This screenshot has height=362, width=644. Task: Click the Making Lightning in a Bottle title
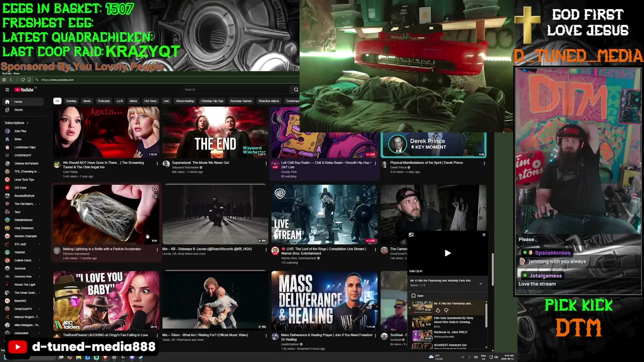(102, 249)
